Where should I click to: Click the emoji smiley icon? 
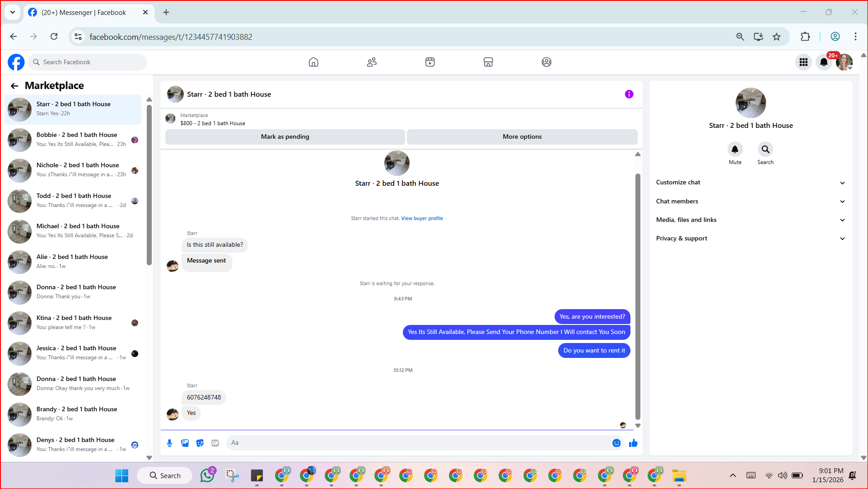point(616,443)
